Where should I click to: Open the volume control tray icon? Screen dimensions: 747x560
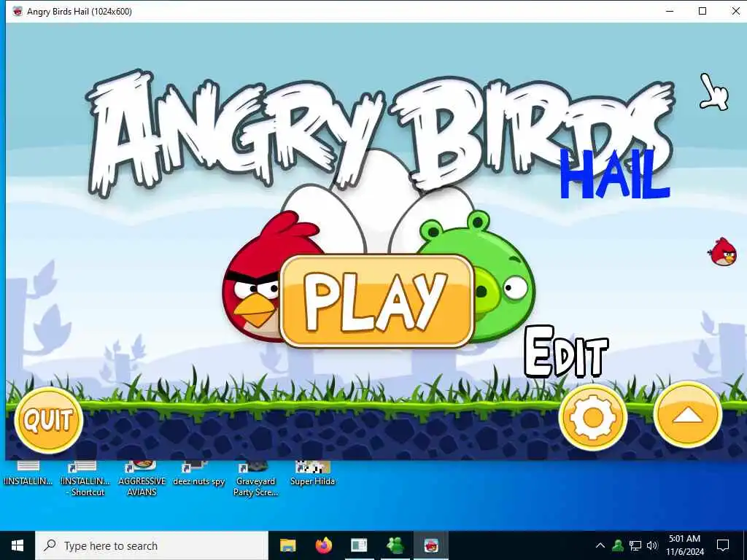[x=652, y=545]
